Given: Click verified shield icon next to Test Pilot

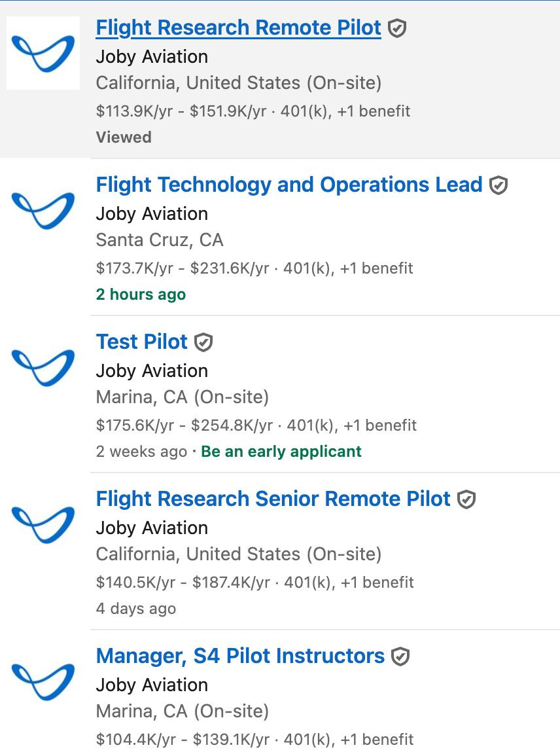Looking at the screenshot, I should pyautogui.click(x=203, y=342).
